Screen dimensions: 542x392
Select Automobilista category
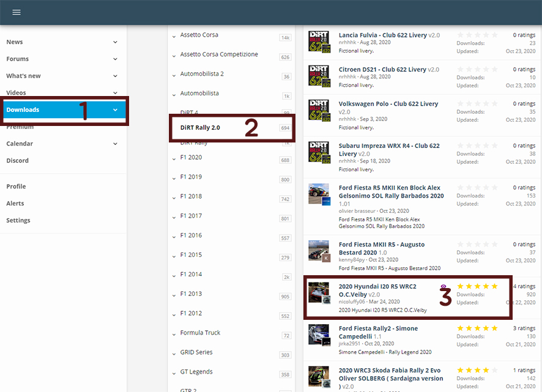199,93
